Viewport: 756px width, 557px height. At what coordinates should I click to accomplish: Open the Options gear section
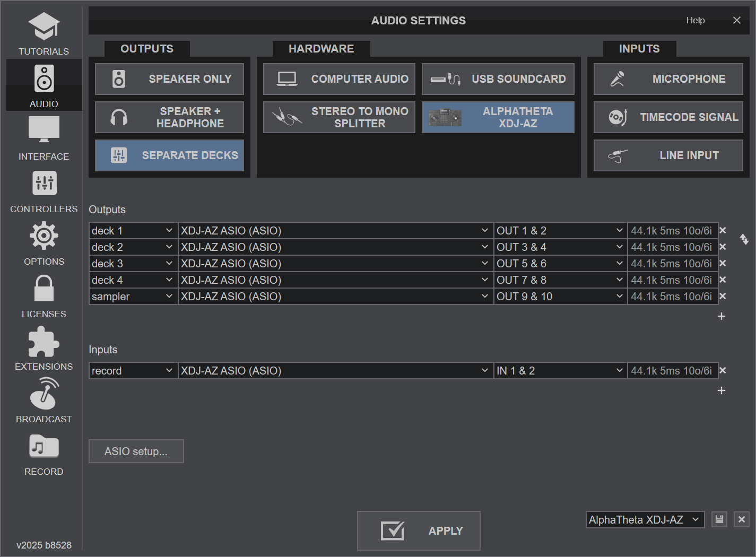(44, 244)
